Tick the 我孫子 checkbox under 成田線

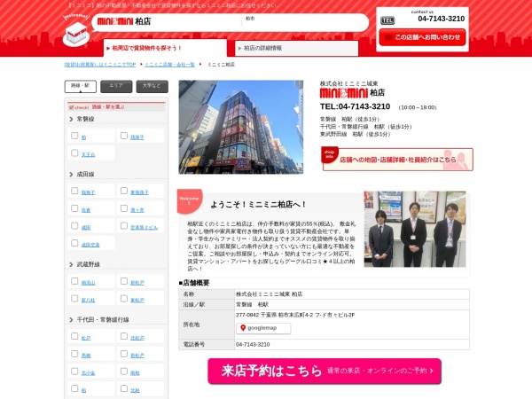pos(74,191)
